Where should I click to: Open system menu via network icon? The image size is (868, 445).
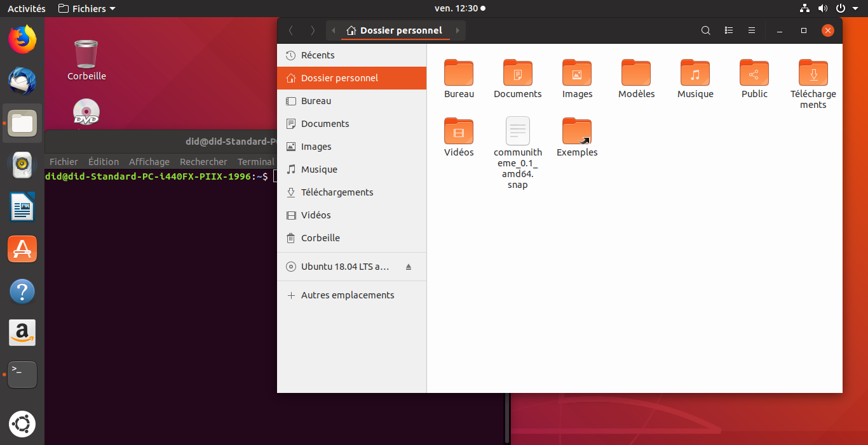[x=805, y=8]
